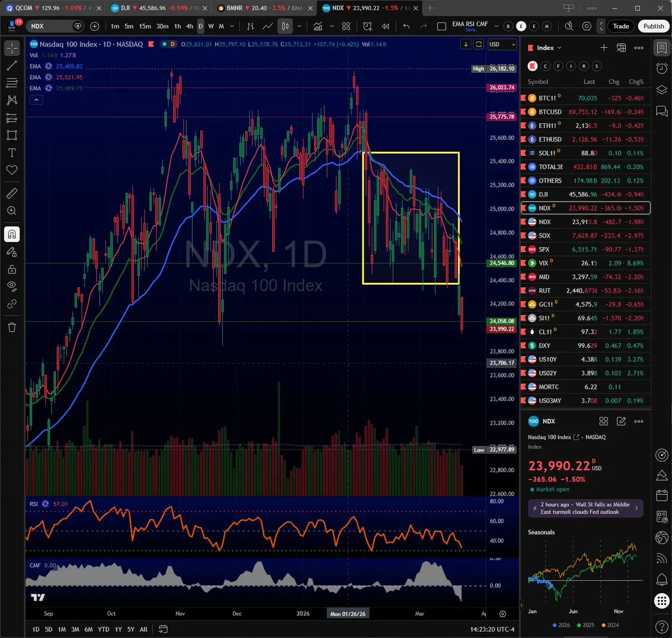Filter watchlist by red flag color
Screen dimensions: 672x638
click(x=533, y=66)
